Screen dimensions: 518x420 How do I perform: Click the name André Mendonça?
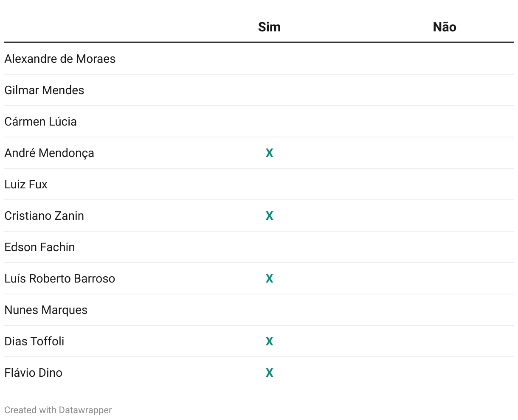49,153
